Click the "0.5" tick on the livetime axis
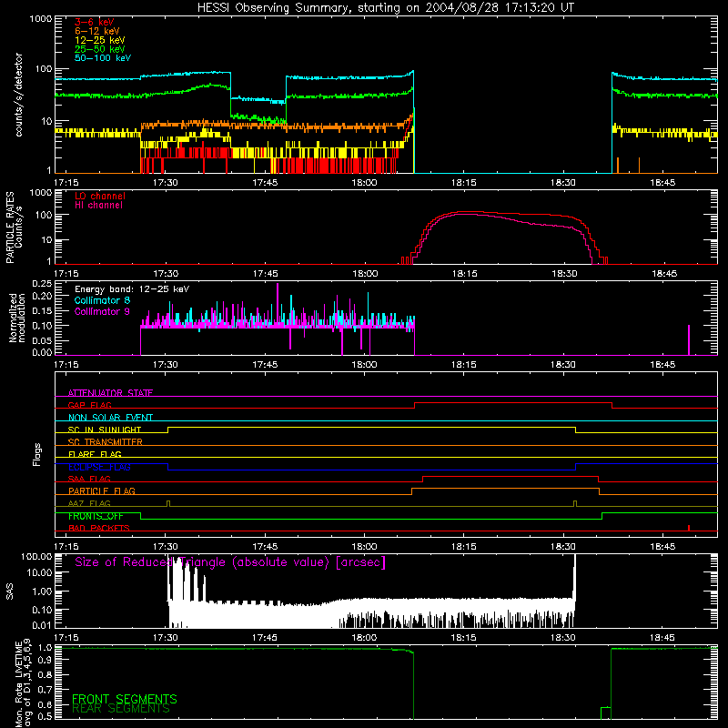Screen dimensions: 728x728 (45, 716)
